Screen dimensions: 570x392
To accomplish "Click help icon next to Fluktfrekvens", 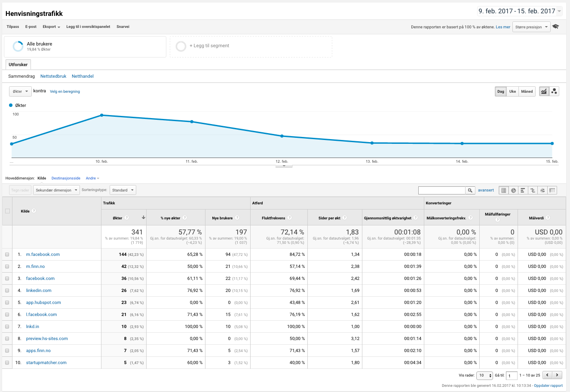I will [290, 218].
